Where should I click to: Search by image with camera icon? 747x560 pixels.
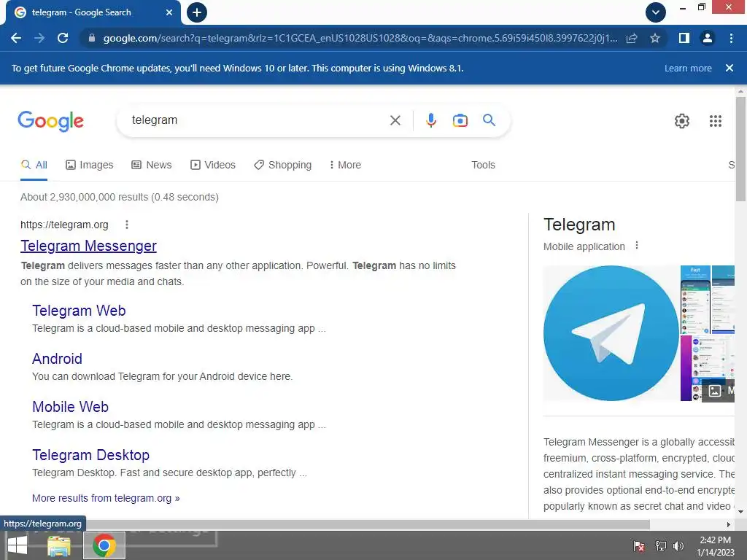(460, 120)
